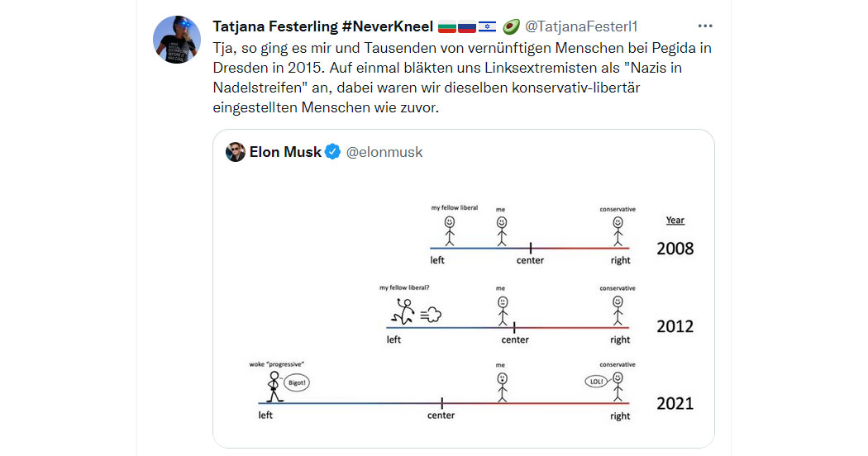Open Tatjana Festerling's profile avatar
868x456 pixels.
click(177, 40)
